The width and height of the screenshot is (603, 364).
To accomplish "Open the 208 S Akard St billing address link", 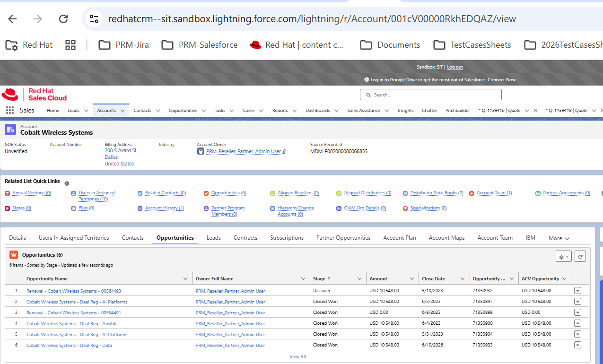I will pos(121,150).
